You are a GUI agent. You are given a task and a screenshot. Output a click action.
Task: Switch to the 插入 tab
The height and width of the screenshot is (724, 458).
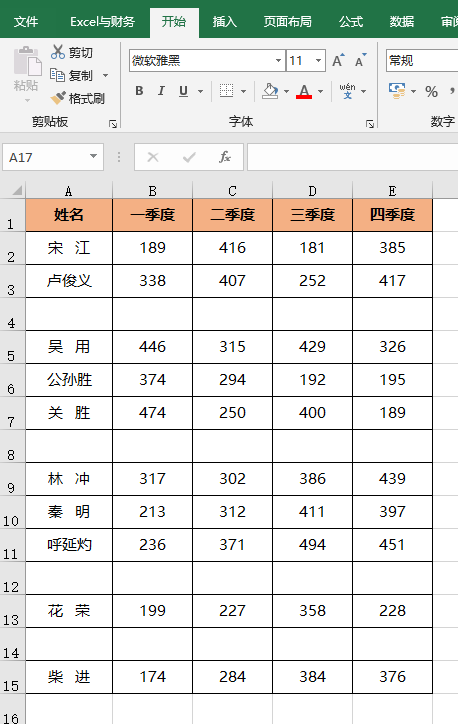click(x=224, y=22)
